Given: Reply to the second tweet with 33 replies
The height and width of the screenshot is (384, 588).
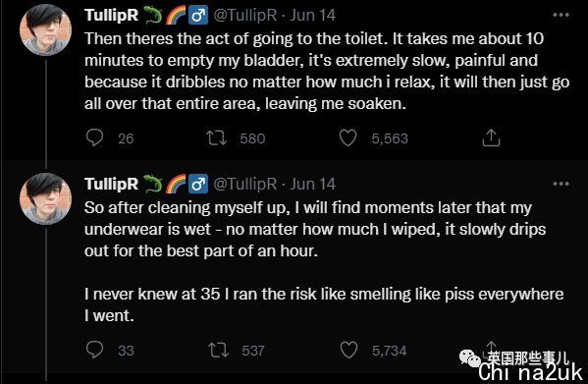Looking at the screenshot, I should point(94,350).
